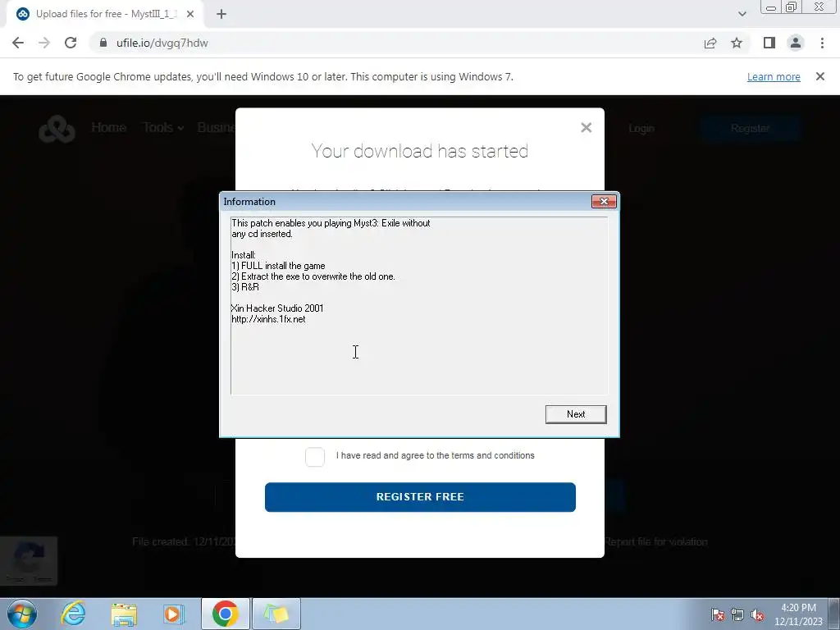Open a new browser tab
This screenshot has height=630, width=840.
coord(221,14)
